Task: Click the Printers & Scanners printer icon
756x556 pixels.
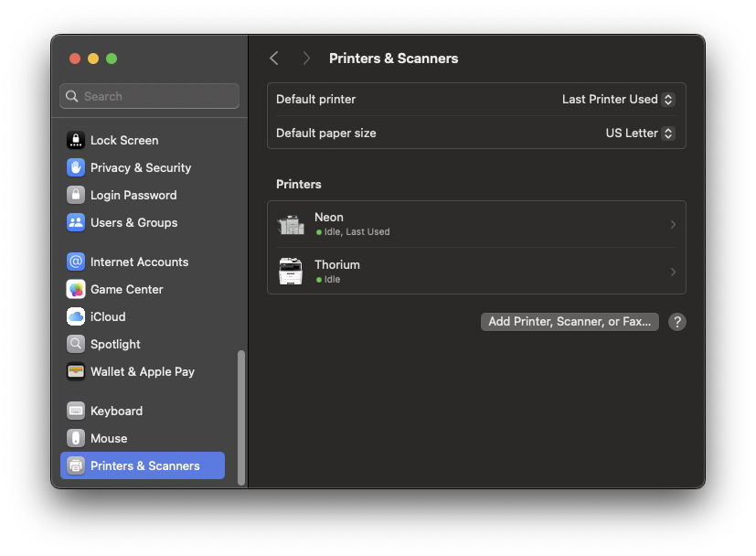Action: [76, 465]
